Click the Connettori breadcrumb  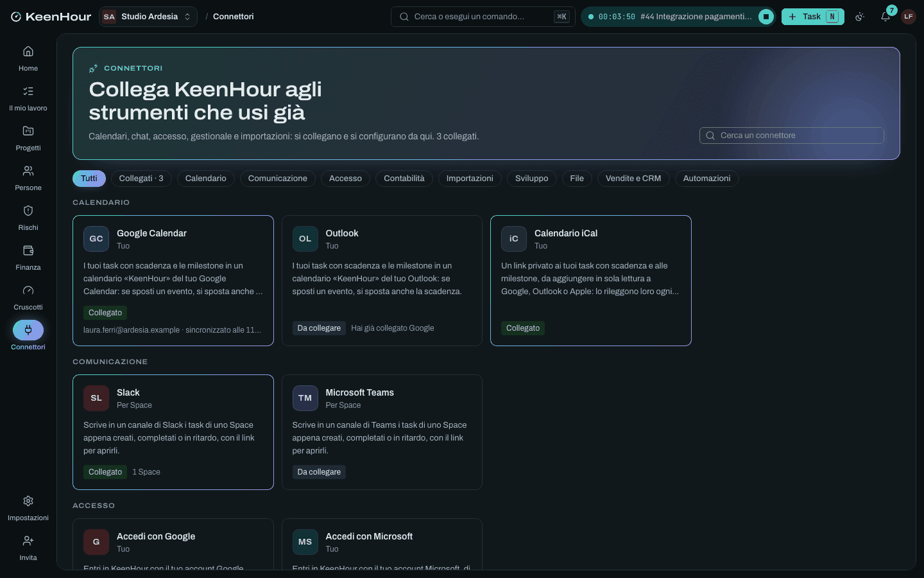pyautogui.click(x=234, y=17)
